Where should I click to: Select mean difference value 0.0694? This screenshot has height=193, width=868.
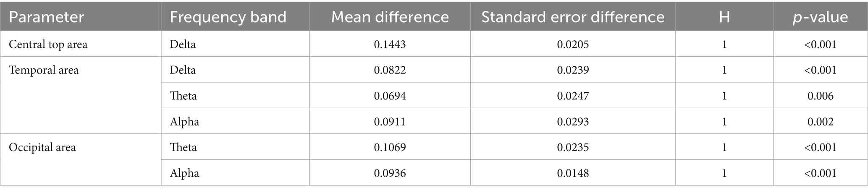tap(390, 96)
